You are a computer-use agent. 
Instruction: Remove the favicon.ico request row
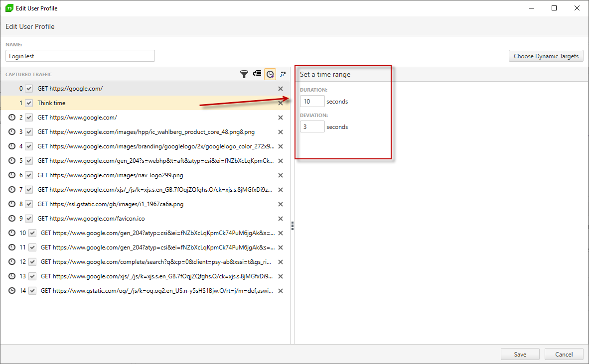[280, 219]
